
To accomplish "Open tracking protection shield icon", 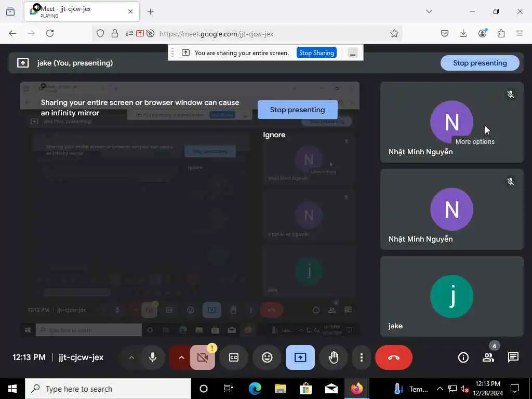I will click(x=100, y=33).
